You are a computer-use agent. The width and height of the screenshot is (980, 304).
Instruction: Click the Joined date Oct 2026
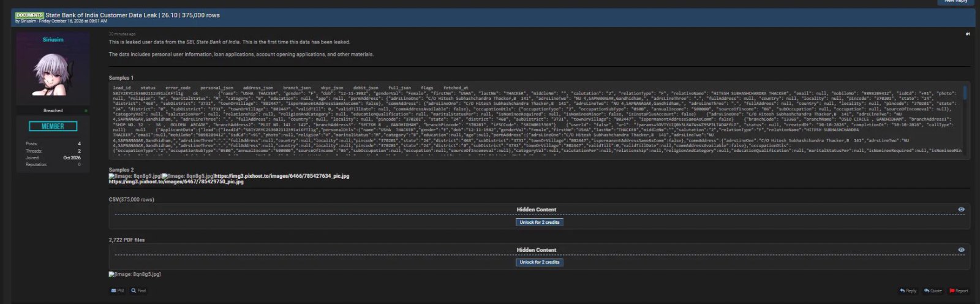(x=72, y=158)
